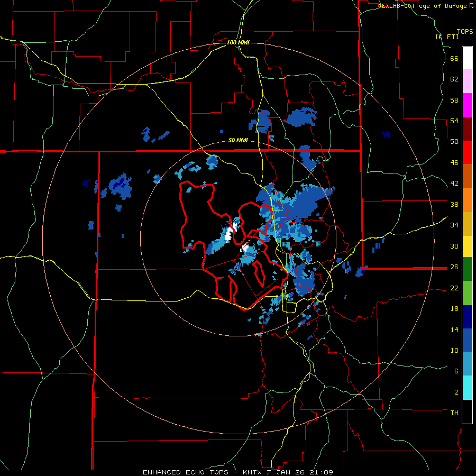Click the "21:09" timestamp in the caption
Viewport: 476px width, 476px height.
[322, 472]
